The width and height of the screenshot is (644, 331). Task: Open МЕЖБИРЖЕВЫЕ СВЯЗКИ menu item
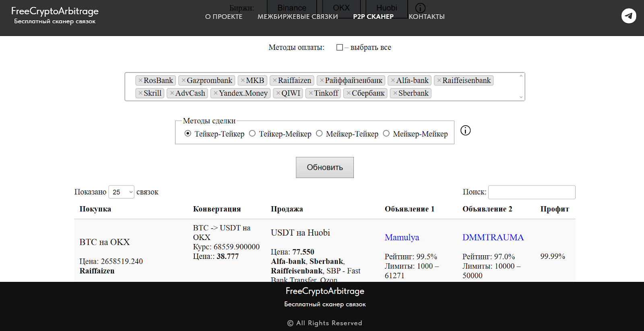(x=298, y=17)
